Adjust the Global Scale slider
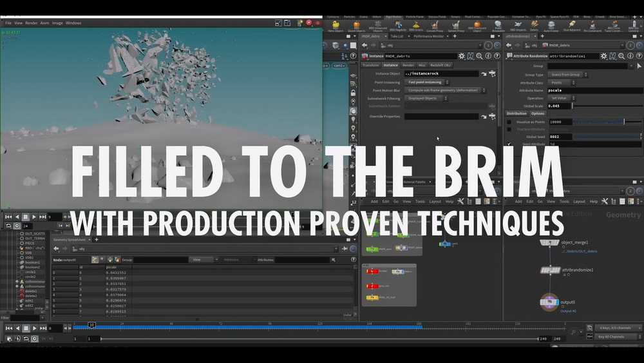Screen dimensions: 644x363 608,106
